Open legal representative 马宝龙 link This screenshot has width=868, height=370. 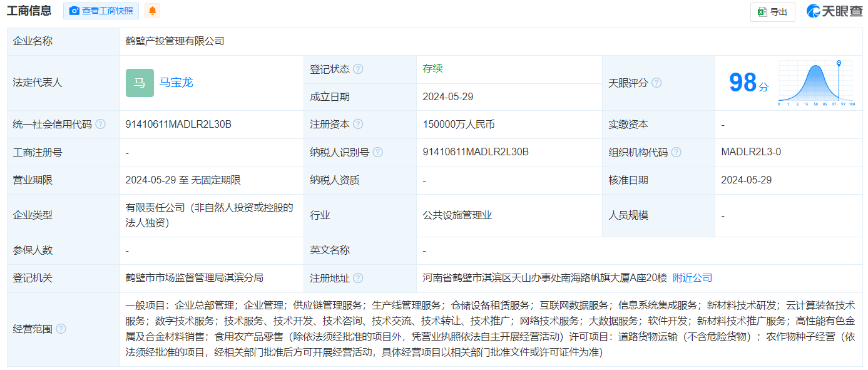pos(176,83)
